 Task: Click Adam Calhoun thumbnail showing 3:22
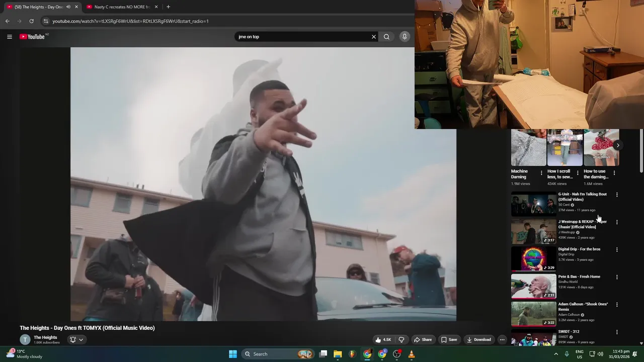click(x=534, y=314)
